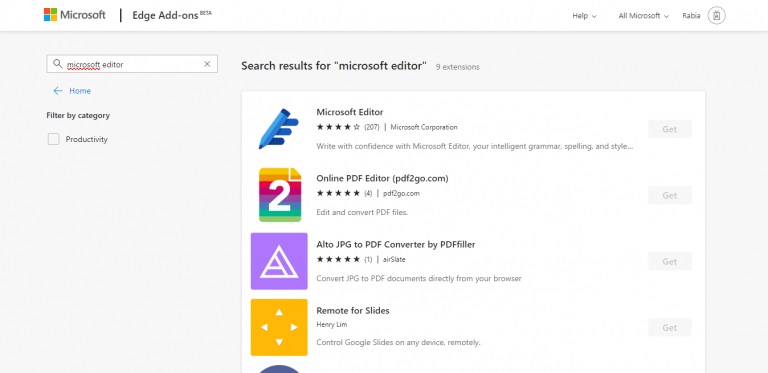The height and width of the screenshot is (373, 768).
Task: Open the Edge Add-ons homepage title
Action: coord(172,15)
